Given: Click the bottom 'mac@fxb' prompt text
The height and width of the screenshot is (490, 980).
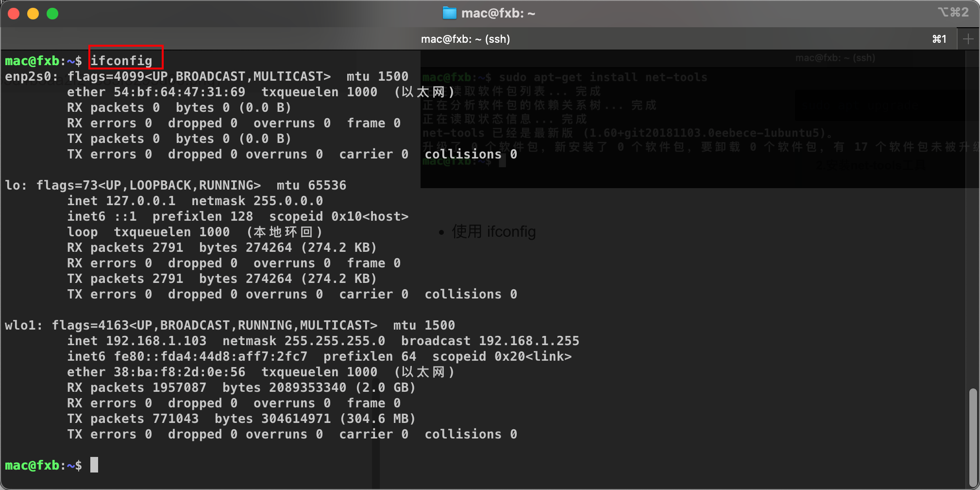Looking at the screenshot, I should [32, 465].
